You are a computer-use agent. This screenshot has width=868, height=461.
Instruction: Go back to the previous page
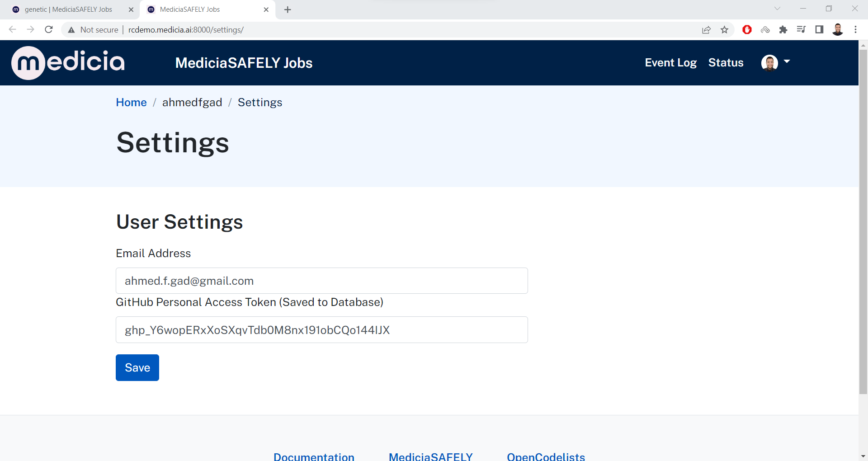coord(12,29)
